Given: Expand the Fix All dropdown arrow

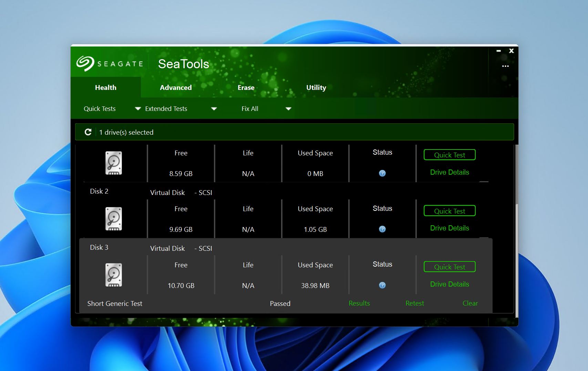Looking at the screenshot, I should [x=289, y=109].
